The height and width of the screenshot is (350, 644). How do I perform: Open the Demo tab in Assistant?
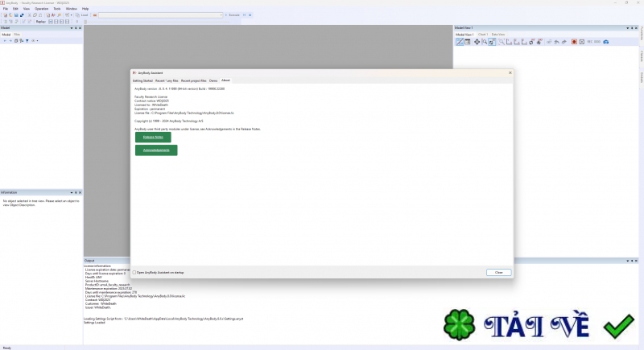coord(213,80)
